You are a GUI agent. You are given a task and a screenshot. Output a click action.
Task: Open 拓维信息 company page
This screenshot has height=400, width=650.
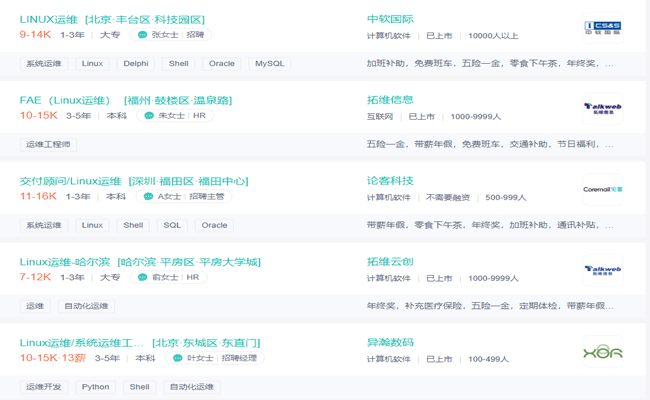pos(390,100)
